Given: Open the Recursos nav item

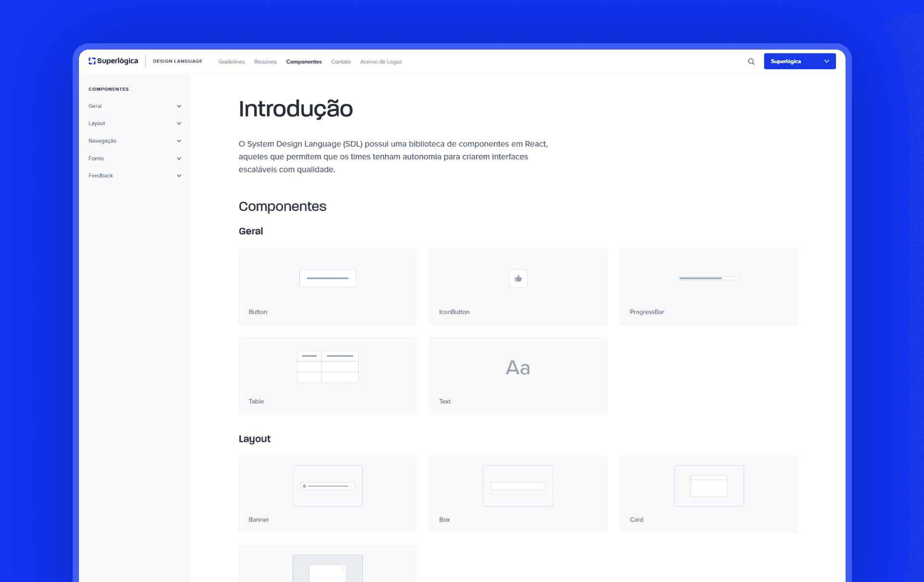Looking at the screenshot, I should pos(265,62).
